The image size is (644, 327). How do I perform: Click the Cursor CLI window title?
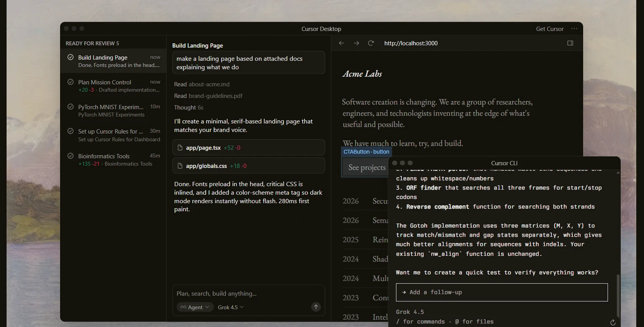coord(504,163)
